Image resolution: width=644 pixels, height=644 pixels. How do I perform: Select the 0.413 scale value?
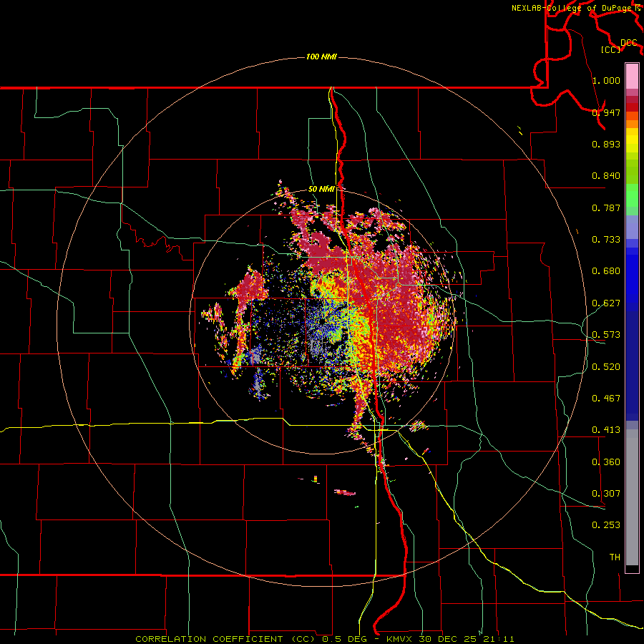pyautogui.click(x=606, y=430)
